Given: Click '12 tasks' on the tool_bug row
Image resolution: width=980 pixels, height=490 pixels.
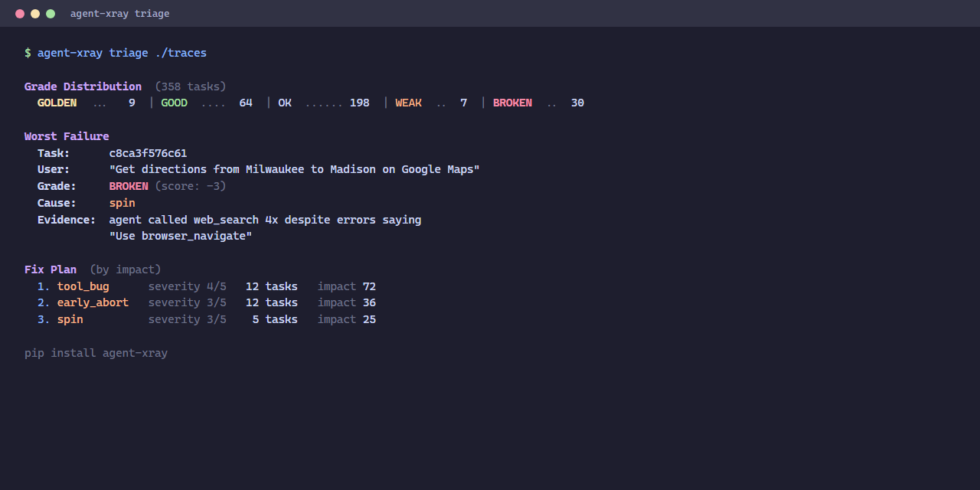Looking at the screenshot, I should [x=272, y=286].
